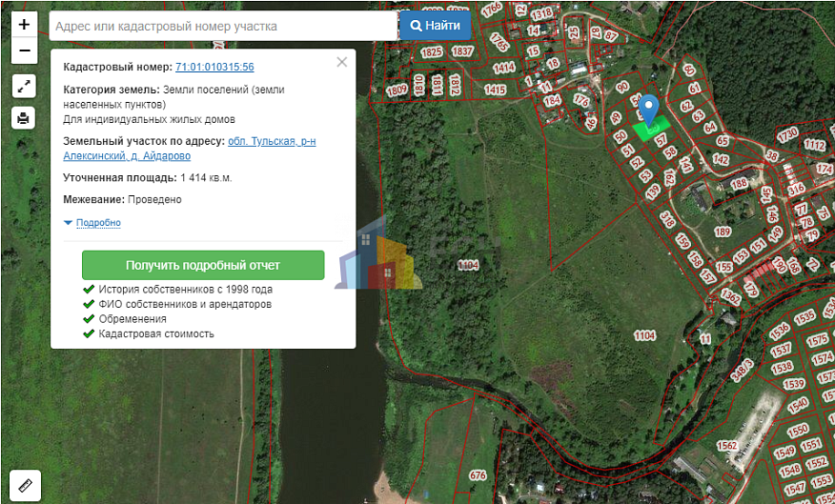This screenshot has width=835, height=504.
Task: Expand the Подробно details section
Action: pos(98,222)
